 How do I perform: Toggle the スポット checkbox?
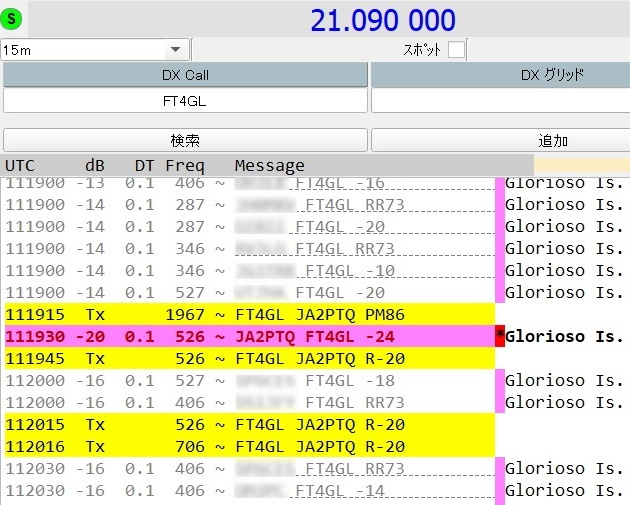(456, 50)
